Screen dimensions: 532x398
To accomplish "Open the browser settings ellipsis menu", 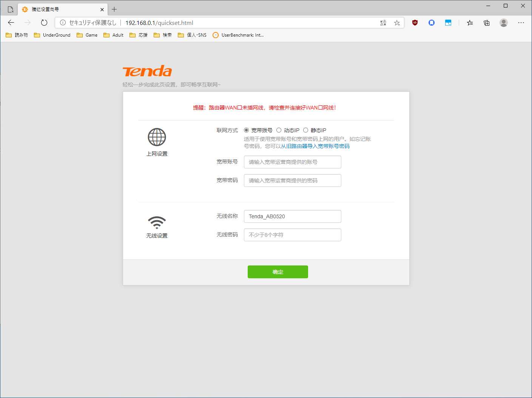I will (521, 23).
